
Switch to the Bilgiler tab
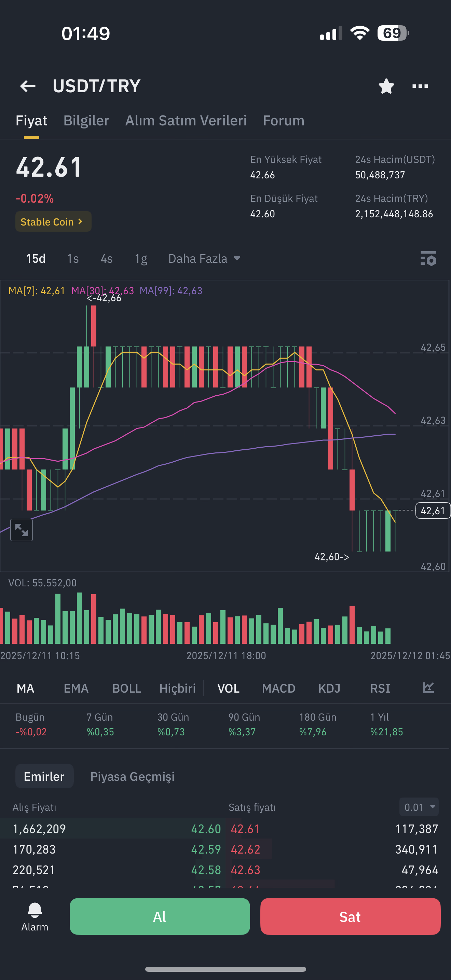86,121
